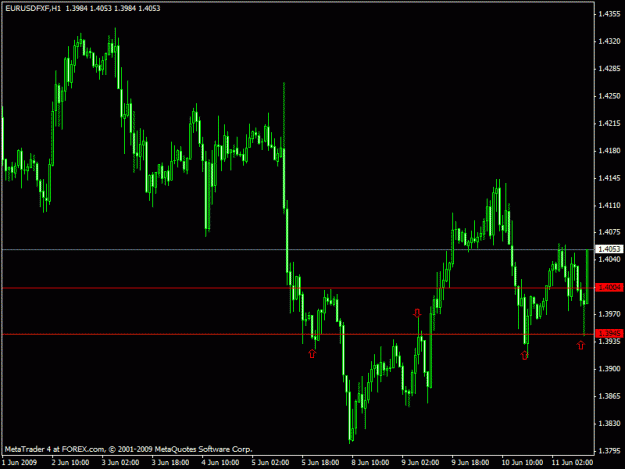
Task: Click the 1.4215 price axis label
Action: (609, 123)
